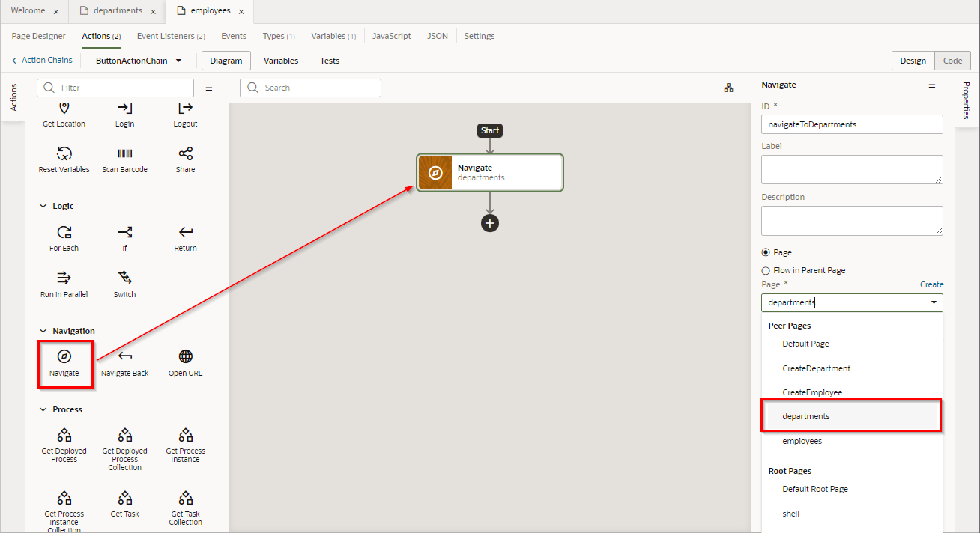This screenshot has height=533, width=980.
Task: Pick the For Each logic action
Action: (x=64, y=233)
